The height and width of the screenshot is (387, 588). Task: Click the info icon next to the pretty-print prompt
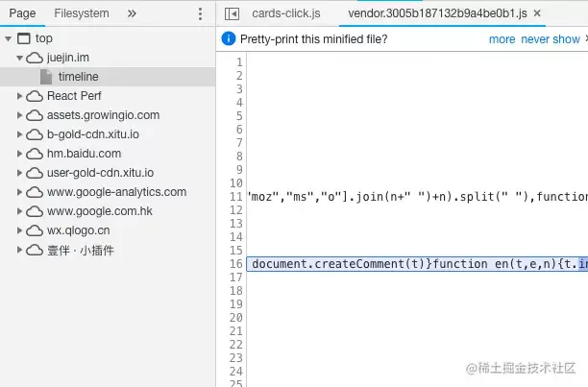[229, 38]
